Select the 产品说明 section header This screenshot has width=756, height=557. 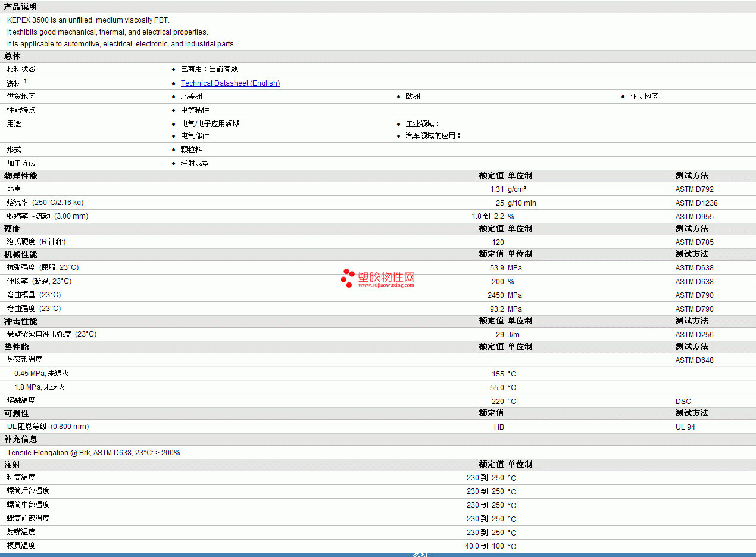pyautogui.click(x=20, y=7)
